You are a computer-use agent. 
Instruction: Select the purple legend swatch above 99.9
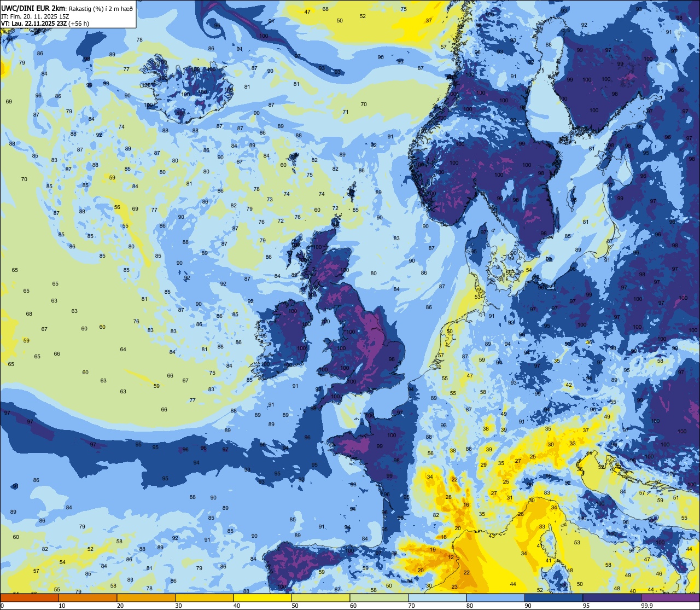click(x=670, y=597)
